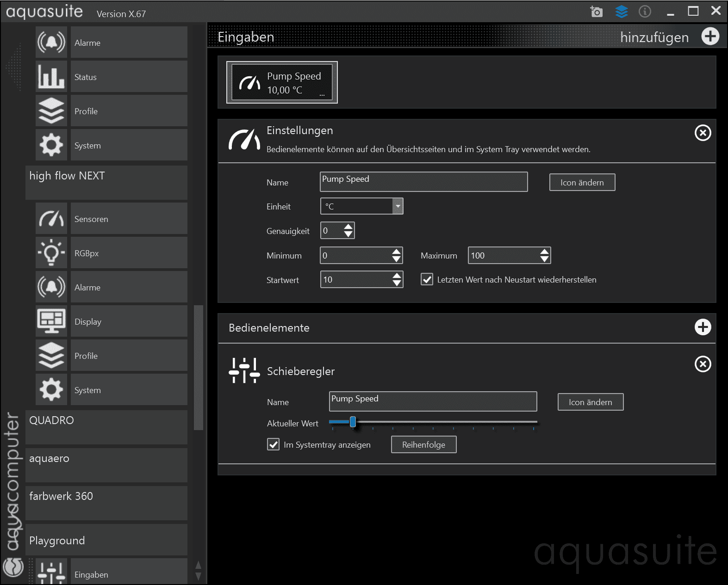The width and height of the screenshot is (728, 585).
Task: Click the RGBpx light bulb icon
Action: [51, 253]
